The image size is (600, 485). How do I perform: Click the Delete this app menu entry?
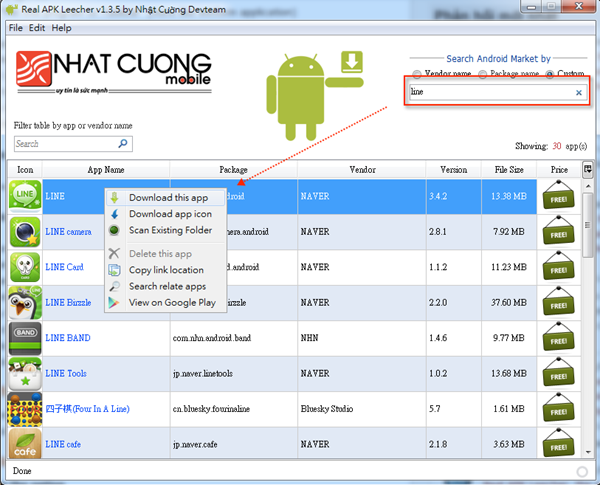165,253
